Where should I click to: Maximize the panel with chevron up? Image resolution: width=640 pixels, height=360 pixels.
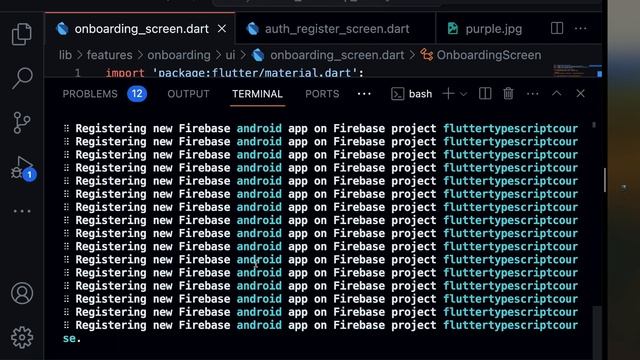[557, 93]
